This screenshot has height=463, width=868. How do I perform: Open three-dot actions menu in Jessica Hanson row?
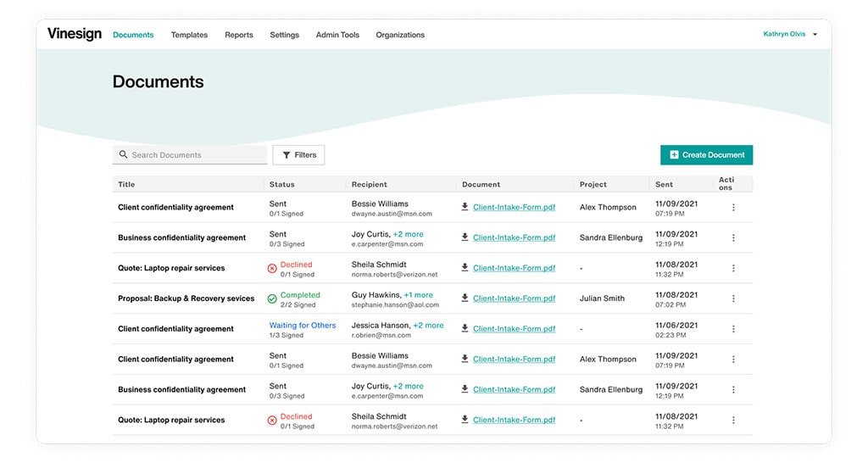coord(733,329)
